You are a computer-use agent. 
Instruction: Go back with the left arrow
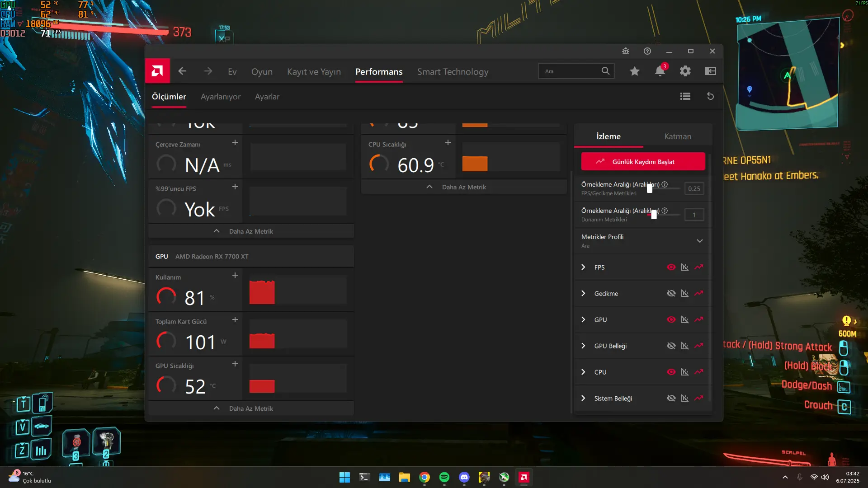coord(182,71)
